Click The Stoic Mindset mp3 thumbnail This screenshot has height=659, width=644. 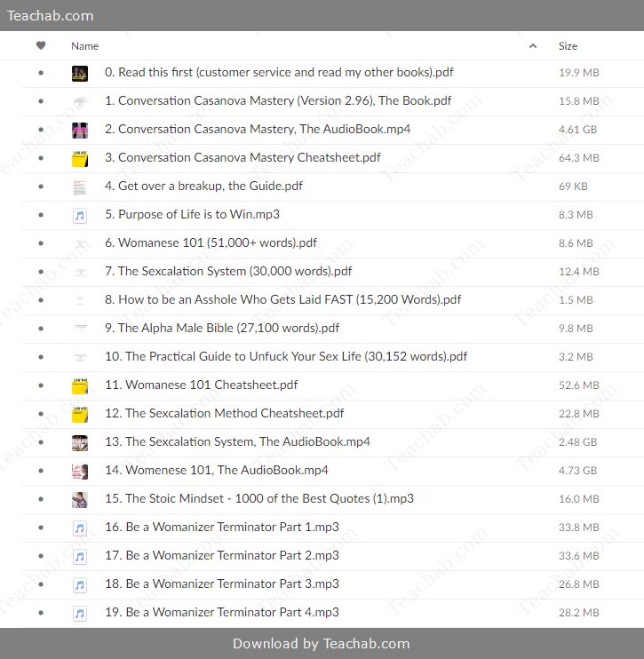coord(80,499)
